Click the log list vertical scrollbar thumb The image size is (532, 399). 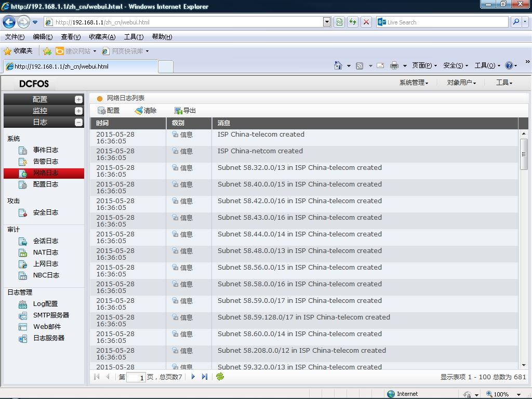tap(524, 154)
